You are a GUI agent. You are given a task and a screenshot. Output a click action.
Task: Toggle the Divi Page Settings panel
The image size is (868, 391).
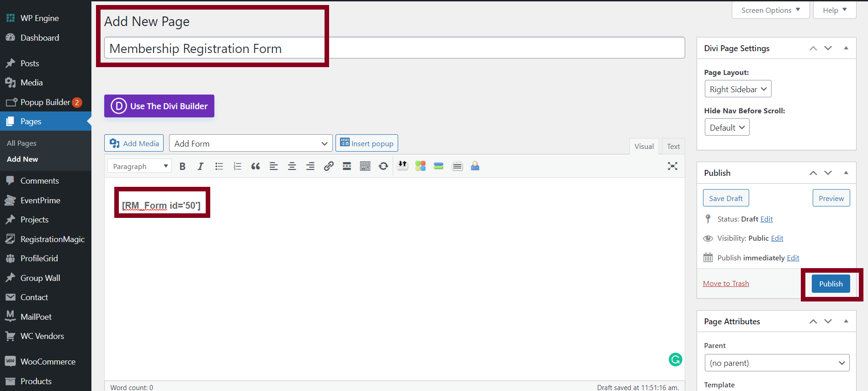click(846, 48)
